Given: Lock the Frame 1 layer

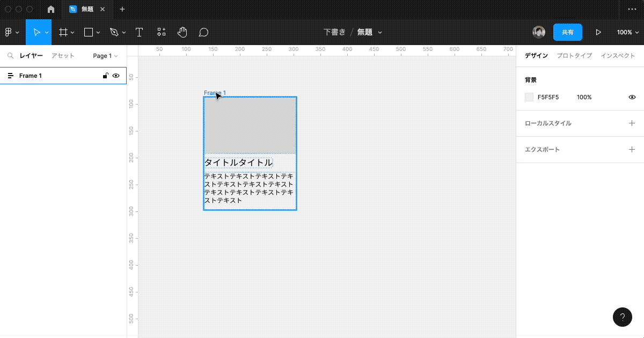Looking at the screenshot, I should point(105,75).
